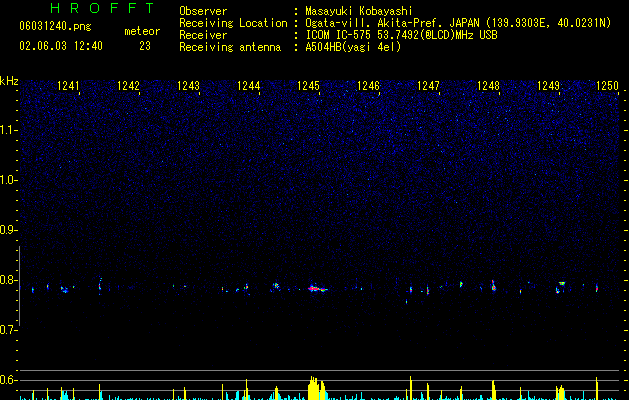629x400 pixels.
Task: Click the Observer label
Action: click(x=203, y=11)
